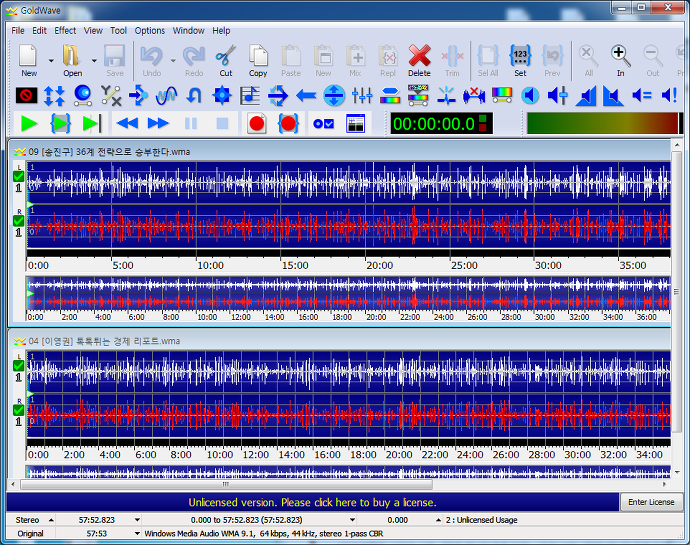Image resolution: width=690 pixels, height=545 pixels.
Task: Copy the selection using the Copy icon
Action: [x=258, y=60]
